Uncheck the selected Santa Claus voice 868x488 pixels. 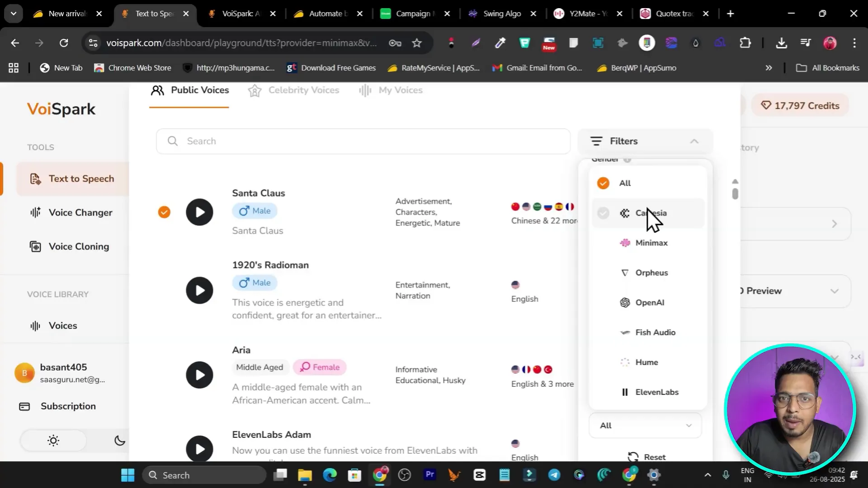(x=164, y=212)
